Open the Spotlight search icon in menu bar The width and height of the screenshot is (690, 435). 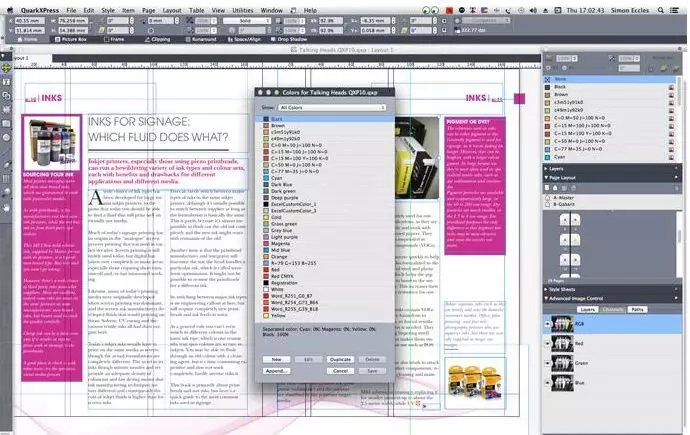(x=661, y=10)
